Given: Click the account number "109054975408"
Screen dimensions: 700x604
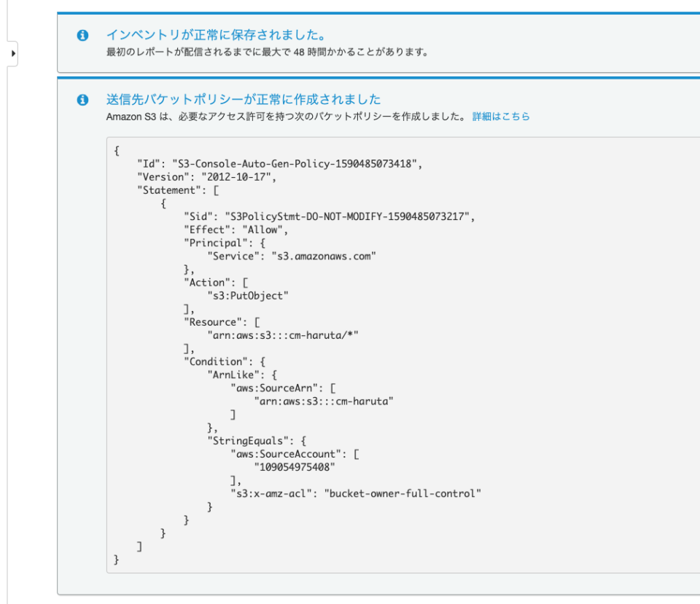Looking at the screenshot, I should tap(295, 467).
